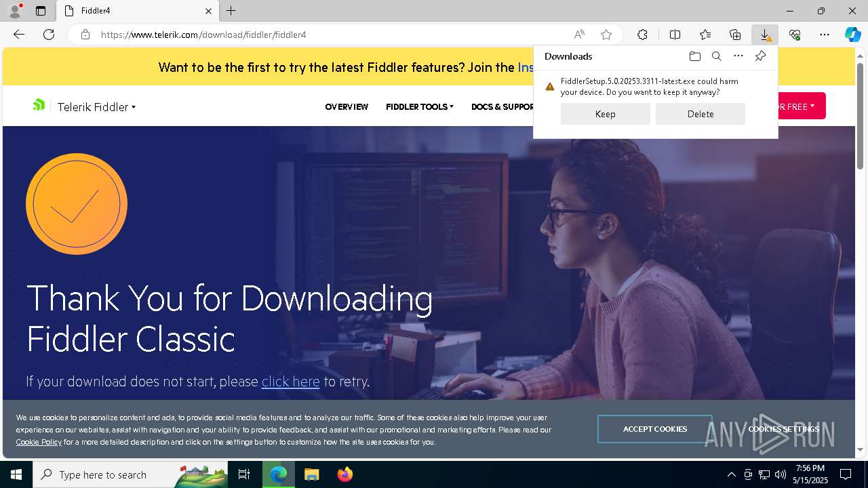
Task: Toggle the Downloads toolbar icon
Action: tap(765, 35)
